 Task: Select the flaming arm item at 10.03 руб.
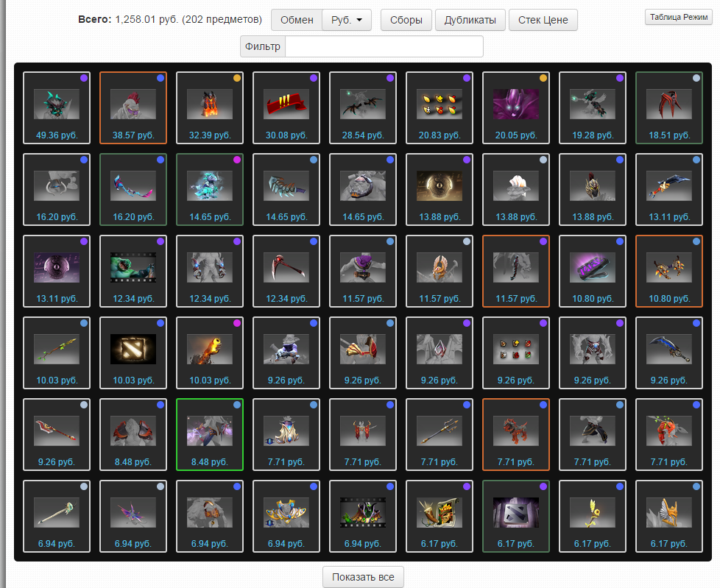210,353
